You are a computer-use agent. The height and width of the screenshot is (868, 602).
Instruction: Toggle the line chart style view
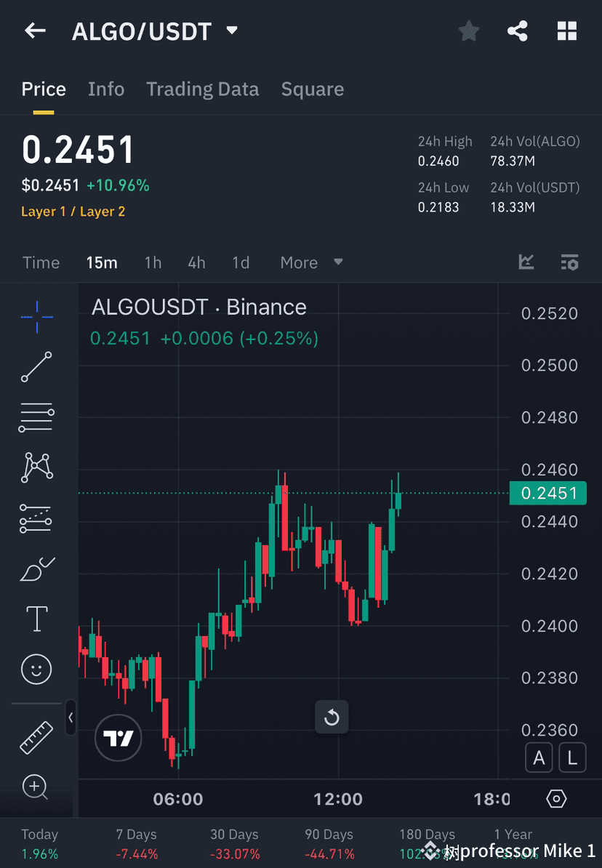coord(526,262)
